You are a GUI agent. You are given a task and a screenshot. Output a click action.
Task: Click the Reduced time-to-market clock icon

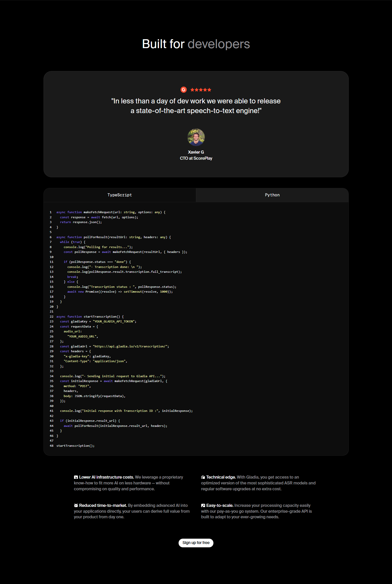[76, 505]
